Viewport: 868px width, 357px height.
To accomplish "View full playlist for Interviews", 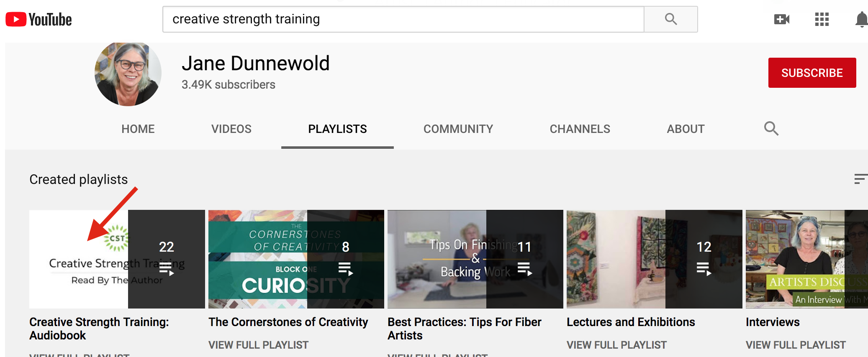I will point(796,345).
